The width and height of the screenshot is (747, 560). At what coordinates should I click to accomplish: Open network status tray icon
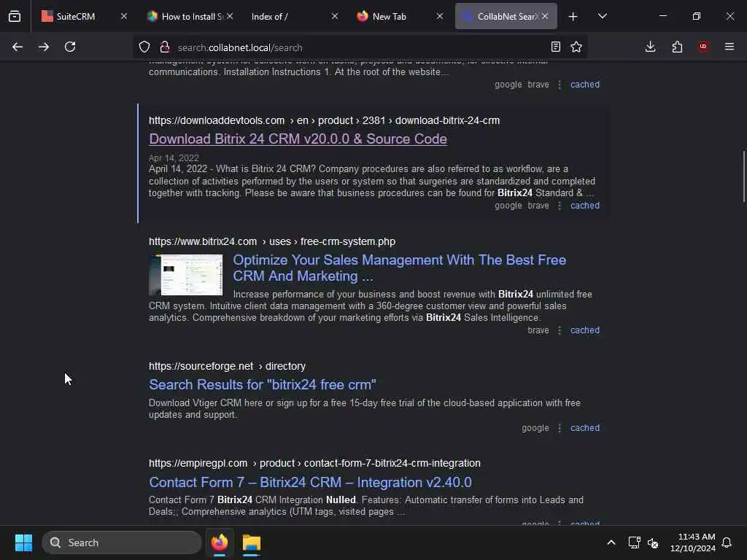(x=634, y=542)
